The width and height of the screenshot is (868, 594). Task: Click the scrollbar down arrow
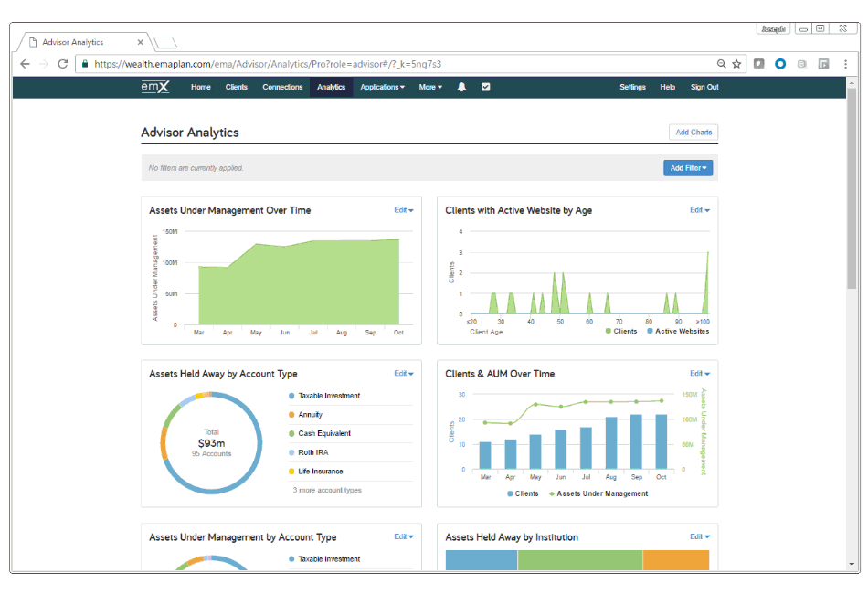(x=852, y=564)
